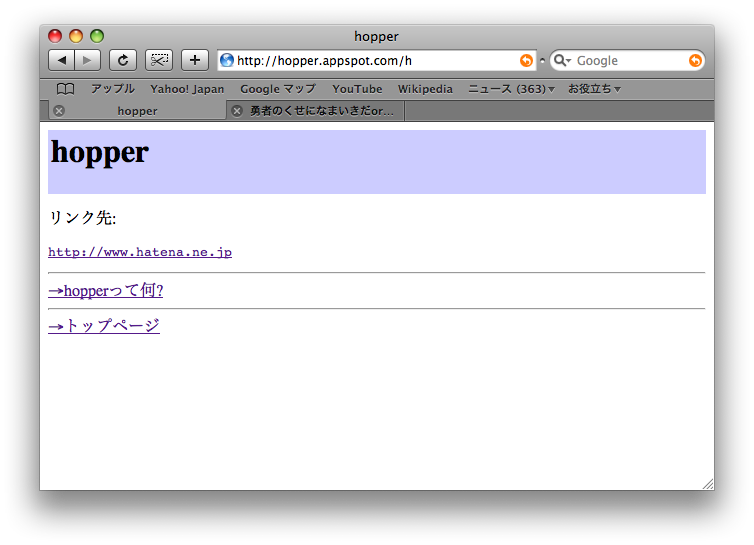
Task: Reload the current page
Action: point(123,60)
